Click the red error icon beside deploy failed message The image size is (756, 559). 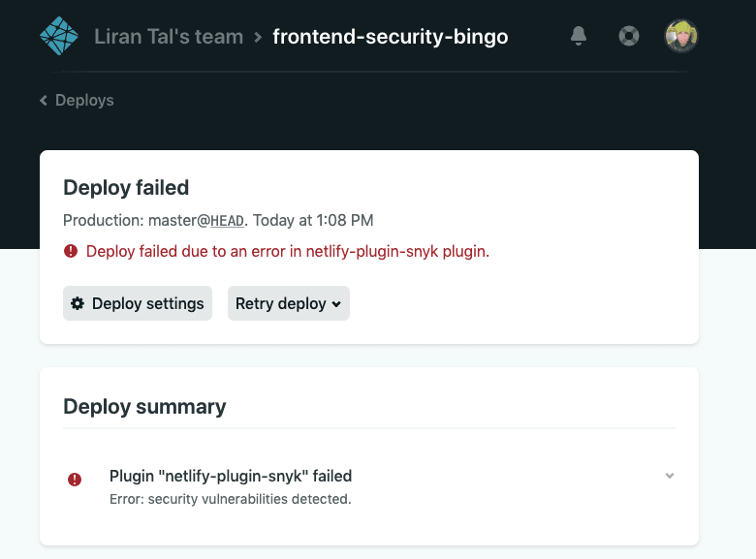coord(71,251)
